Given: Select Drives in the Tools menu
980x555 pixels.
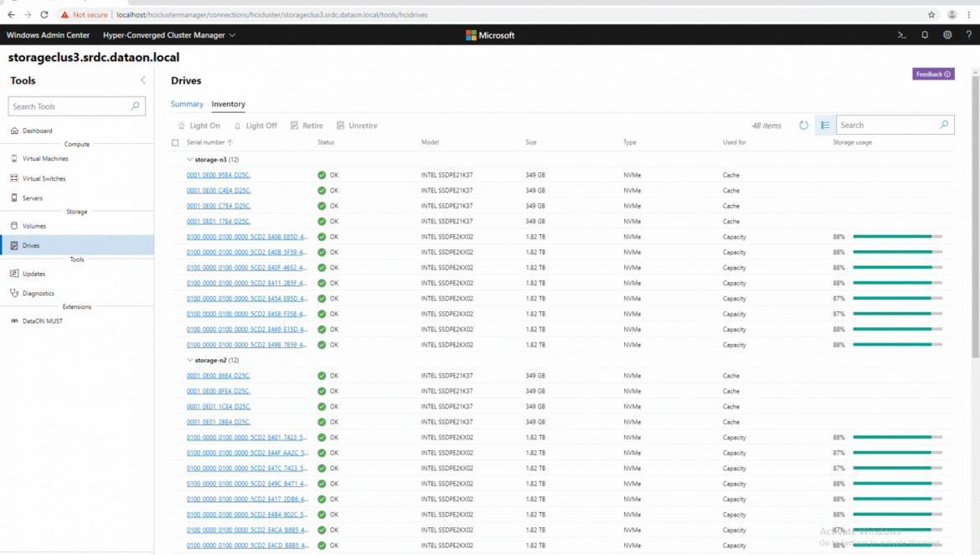Looking at the screenshot, I should [77, 245].
